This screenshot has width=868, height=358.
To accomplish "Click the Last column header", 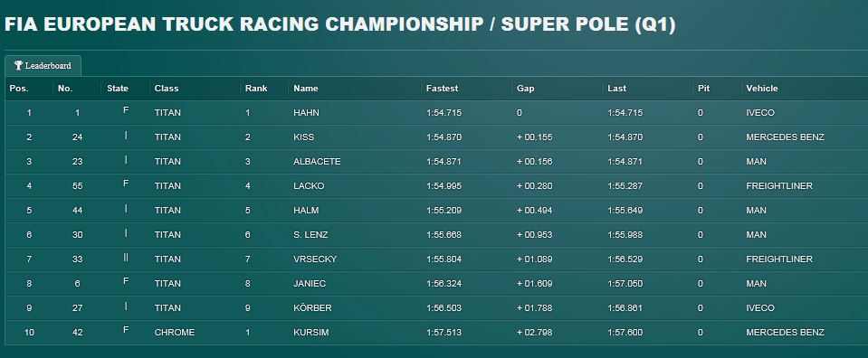I will tap(616, 89).
